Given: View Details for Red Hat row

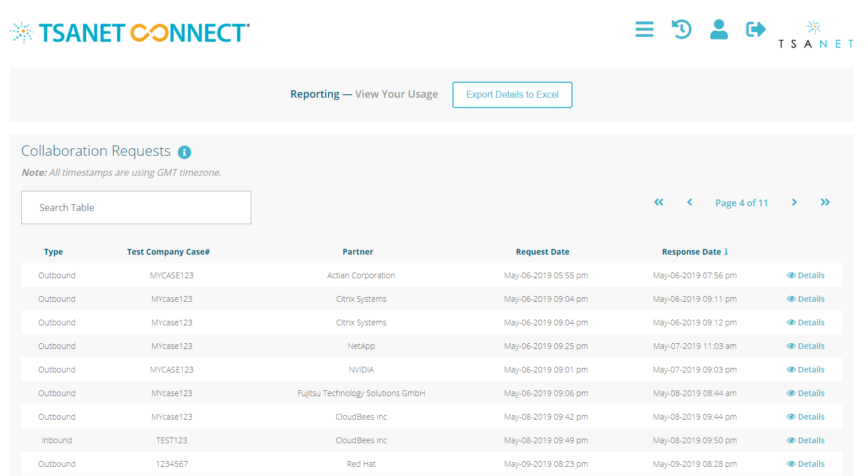Looking at the screenshot, I should coord(805,464).
